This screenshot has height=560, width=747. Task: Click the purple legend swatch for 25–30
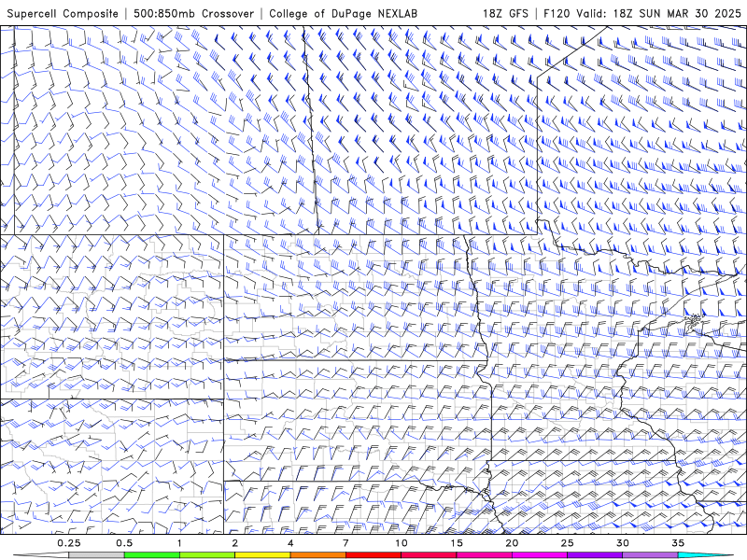tap(595, 555)
